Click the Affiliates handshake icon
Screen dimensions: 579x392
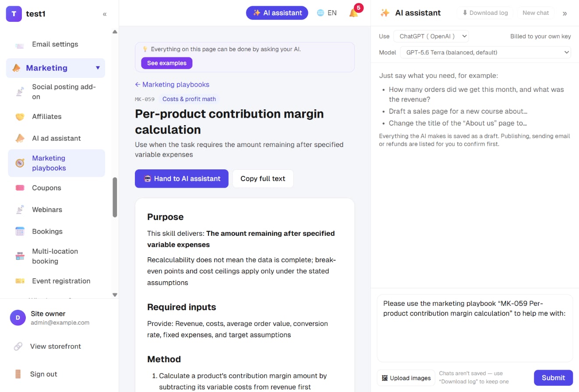click(x=20, y=117)
